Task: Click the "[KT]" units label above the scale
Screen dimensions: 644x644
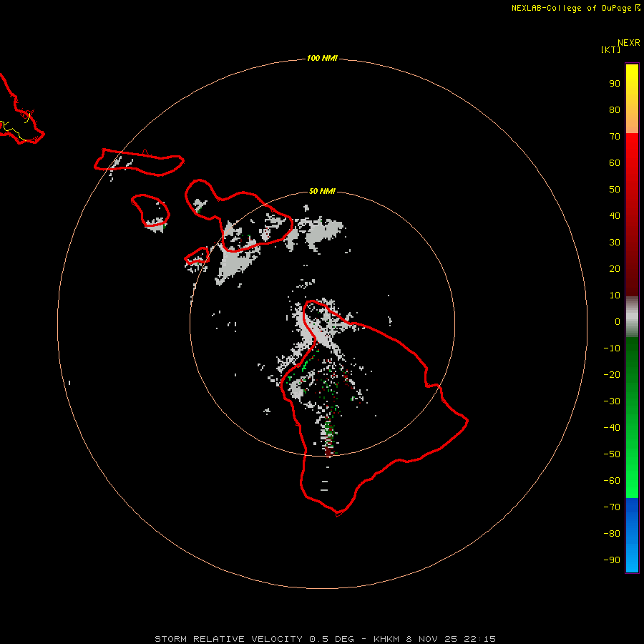Action: pyautogui.click(x=610, y=49)
